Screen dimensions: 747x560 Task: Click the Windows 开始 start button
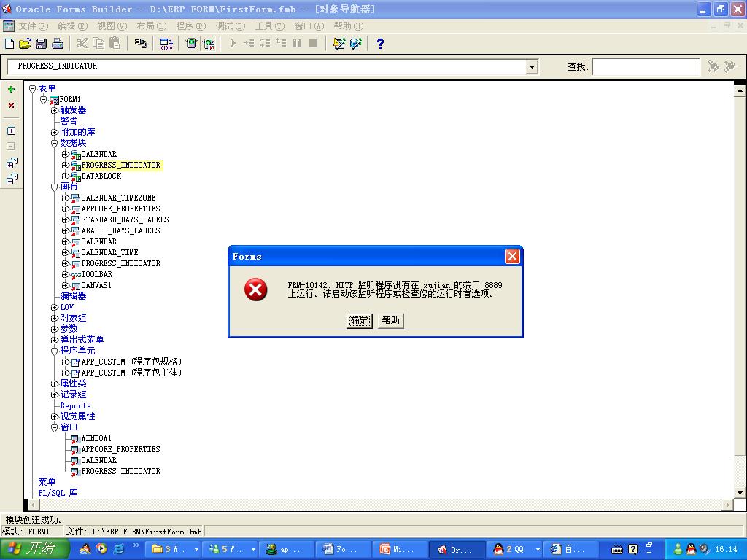[34, 549]
